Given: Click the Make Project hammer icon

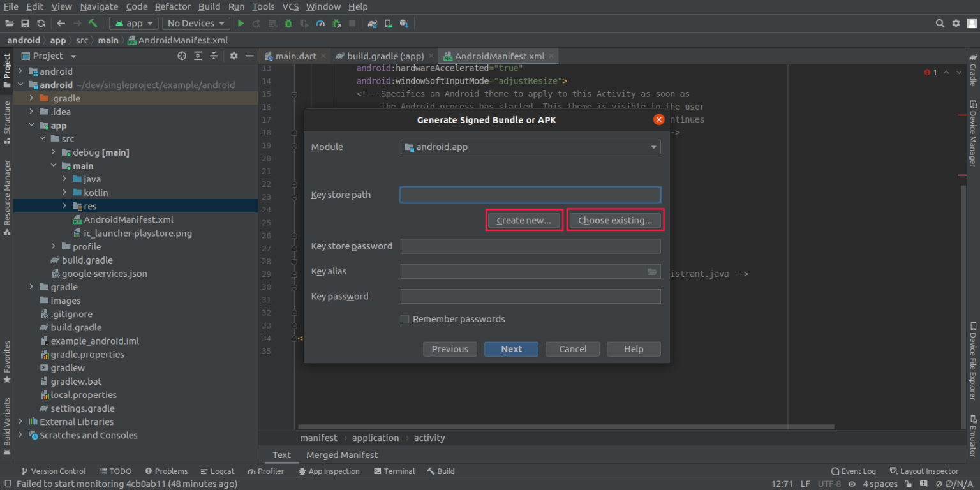Looking at the screenshot, I should (93, 24).
